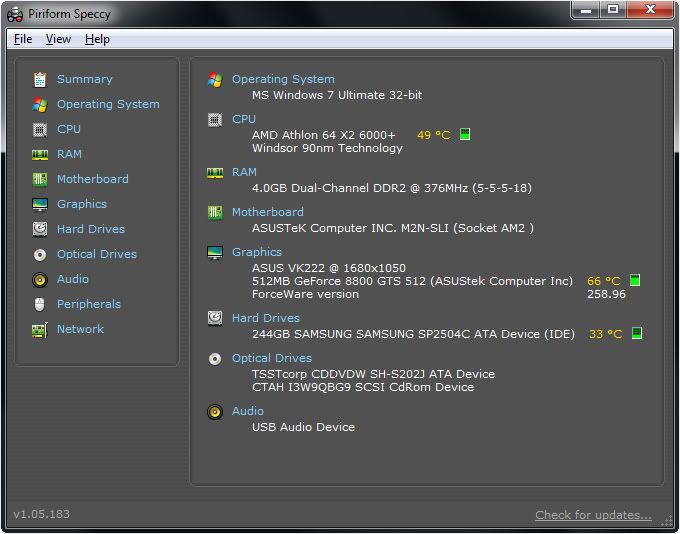
Task: Open the Help menu
Action: (97, 39)
